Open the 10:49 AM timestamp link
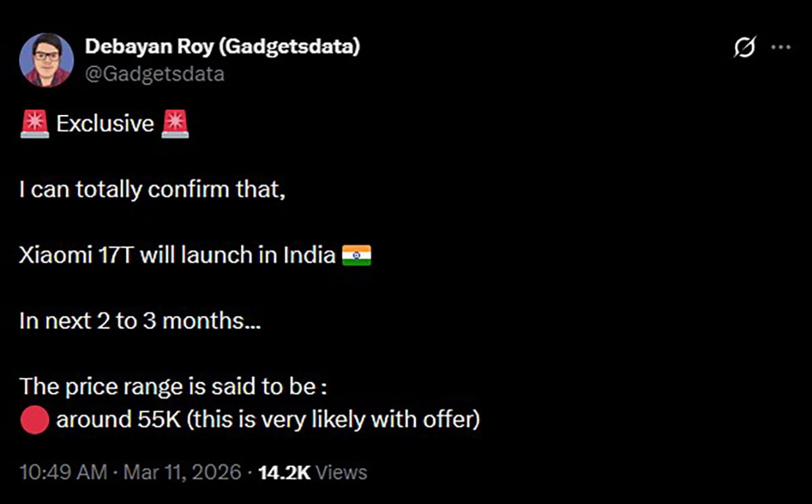 point(63,472)
